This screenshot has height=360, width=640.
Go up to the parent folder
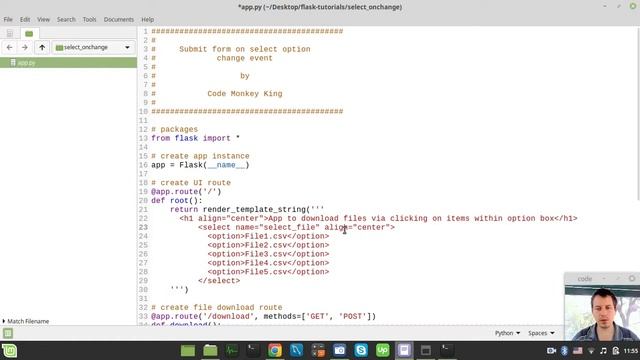point(42,47)
